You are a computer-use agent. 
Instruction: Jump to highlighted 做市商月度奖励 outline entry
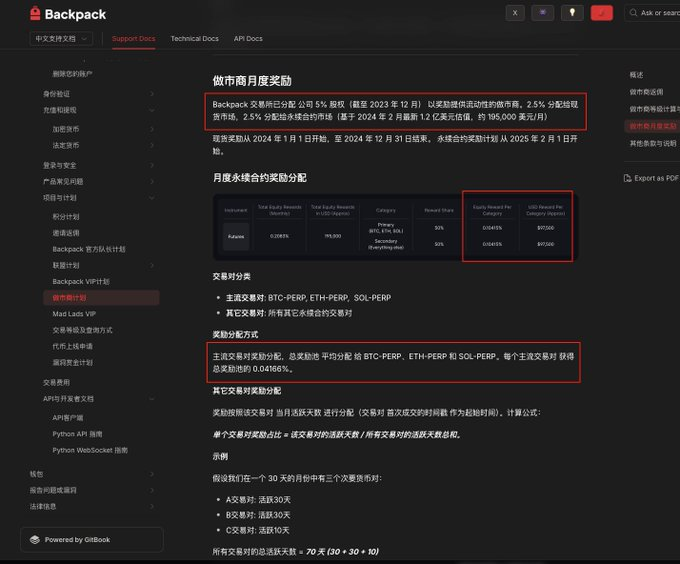(652, 126)
